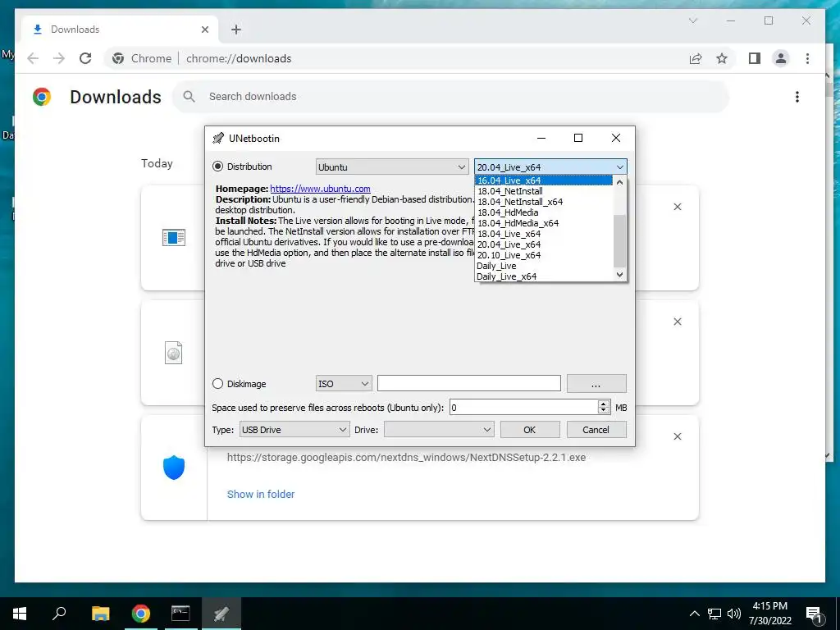
Task: Open Command Prompt from taskbar
Action: point(180,614)
